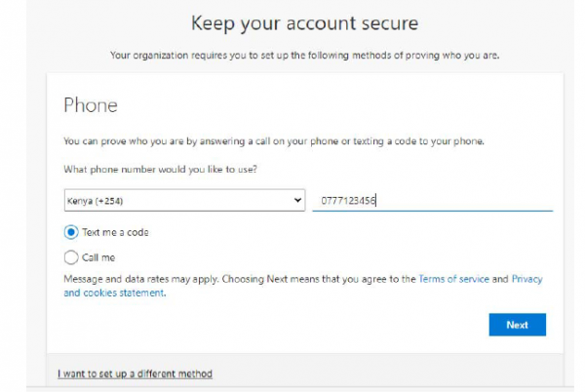Open the Kenya (+254) country code dropdown
This screenshot has height=392, width=585.
(183, 201)
